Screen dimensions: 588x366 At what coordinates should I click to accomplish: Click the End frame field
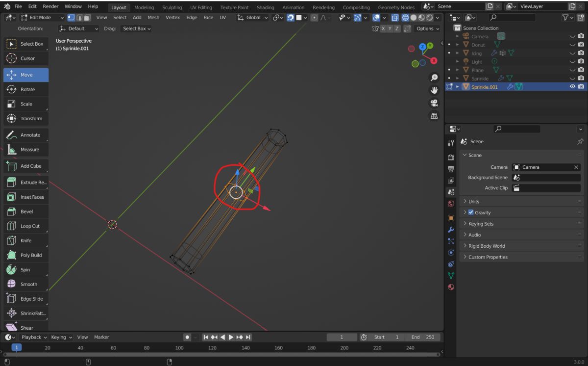(423, 337)
